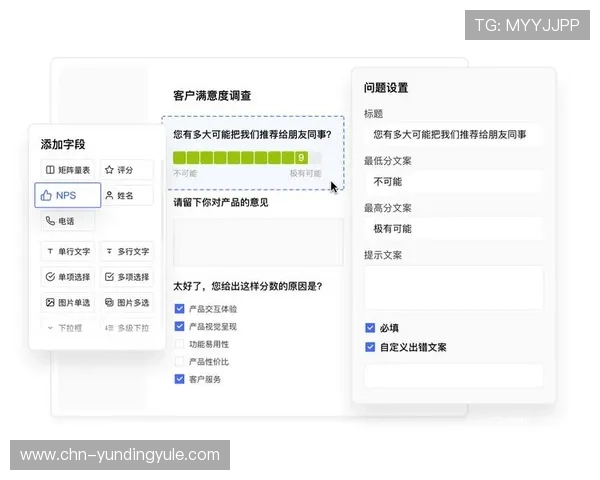Tick the 产品性价比 checkbox
Viewport: 600px width, 480px height.
(179, 361)
